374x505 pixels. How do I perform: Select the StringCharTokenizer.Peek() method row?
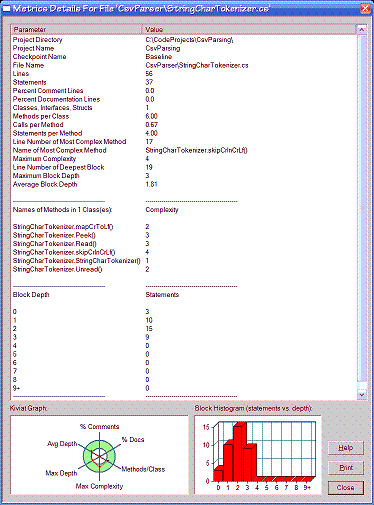click(184, 235)
